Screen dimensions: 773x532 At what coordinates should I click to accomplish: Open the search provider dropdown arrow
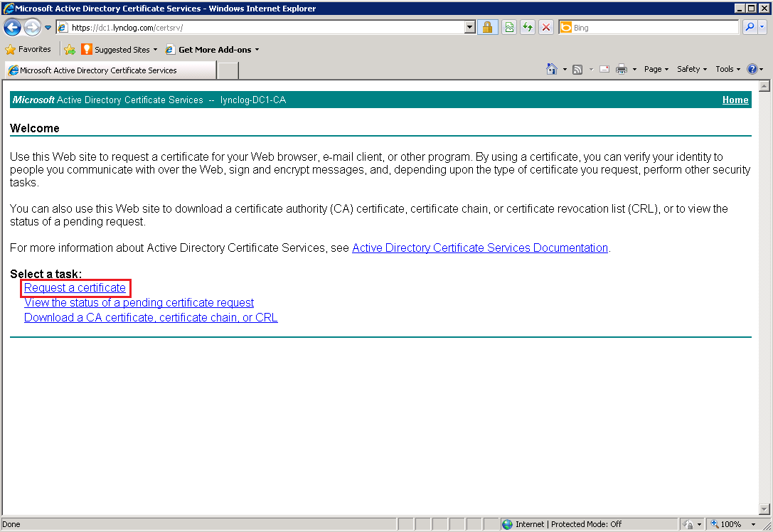point(762,28)
